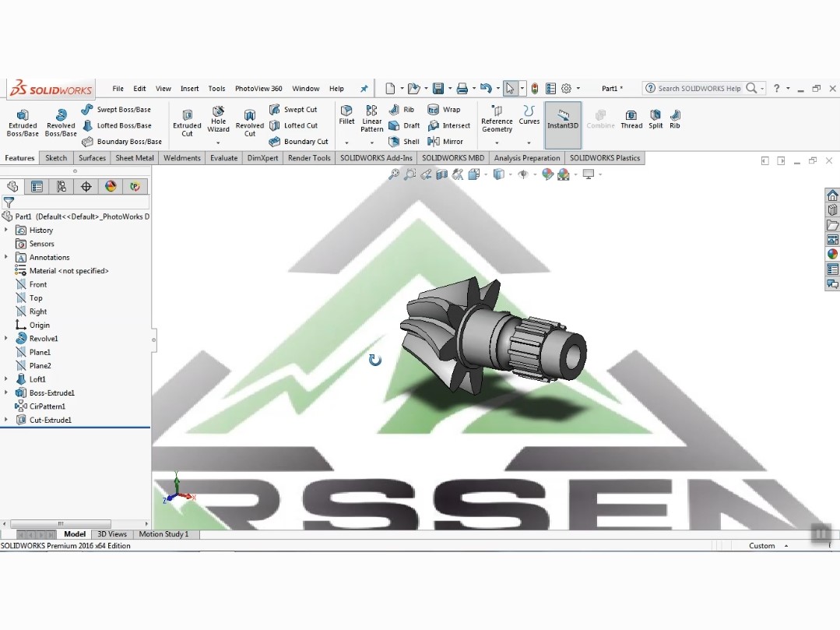
Task: Open the Motion Study 1 tab
Action: [163, 534]
